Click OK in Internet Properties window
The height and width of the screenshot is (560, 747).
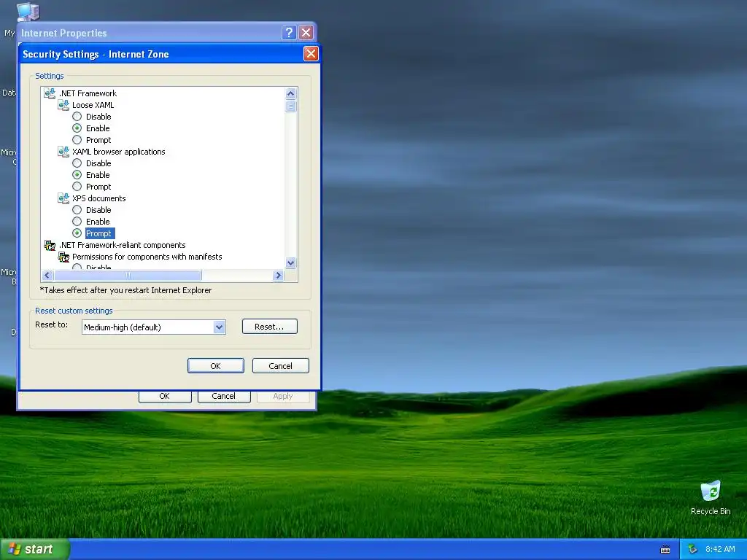[x=165, y=396]
